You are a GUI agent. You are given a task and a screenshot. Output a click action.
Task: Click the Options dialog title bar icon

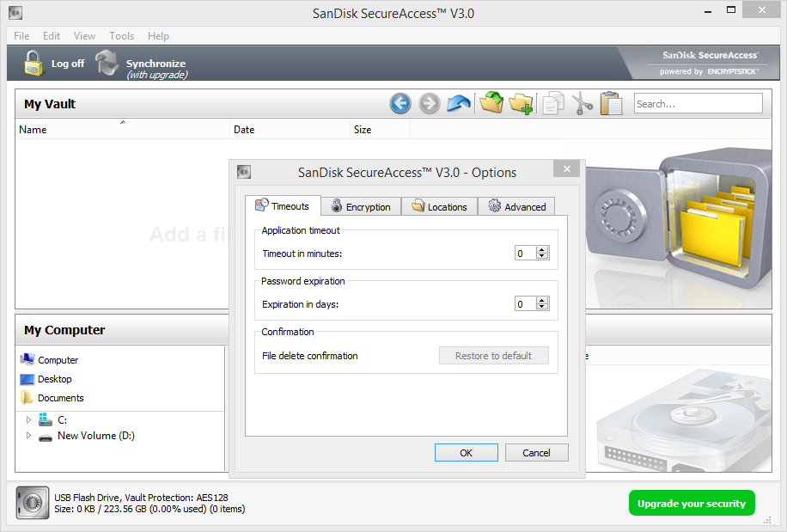tap(244, 172)
